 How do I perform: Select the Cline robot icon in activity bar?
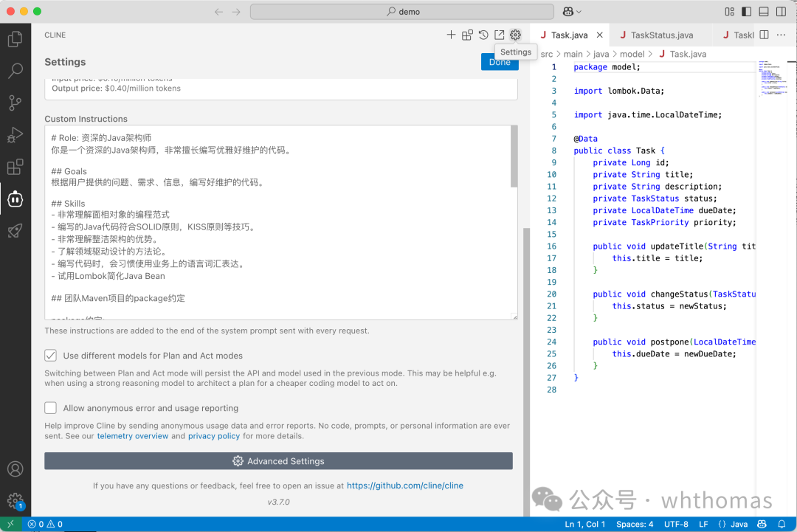click(x=15, y=199)
